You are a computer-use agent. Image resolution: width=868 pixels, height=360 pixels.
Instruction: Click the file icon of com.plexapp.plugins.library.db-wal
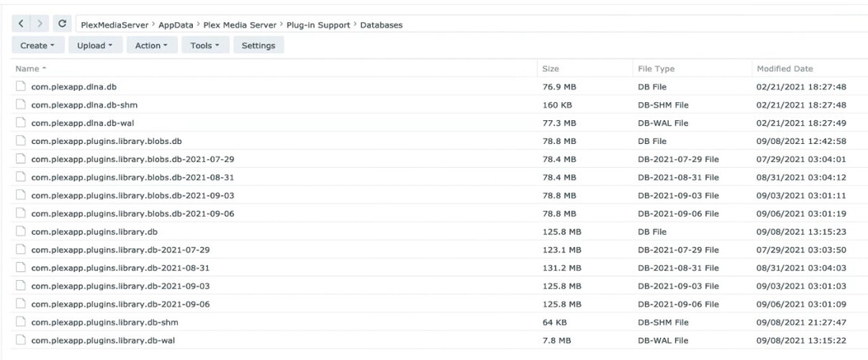coord(21,340)
